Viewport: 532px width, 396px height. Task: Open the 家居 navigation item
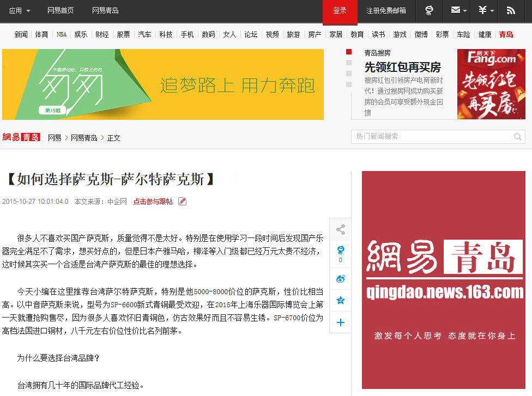point(336,34)
